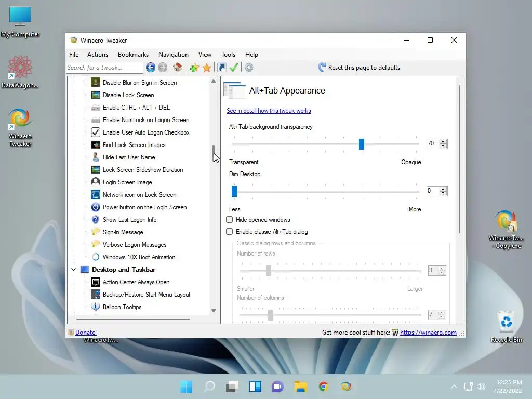
Task: Click the Show Last Logon Info icon
Action: tap(96, 220)
